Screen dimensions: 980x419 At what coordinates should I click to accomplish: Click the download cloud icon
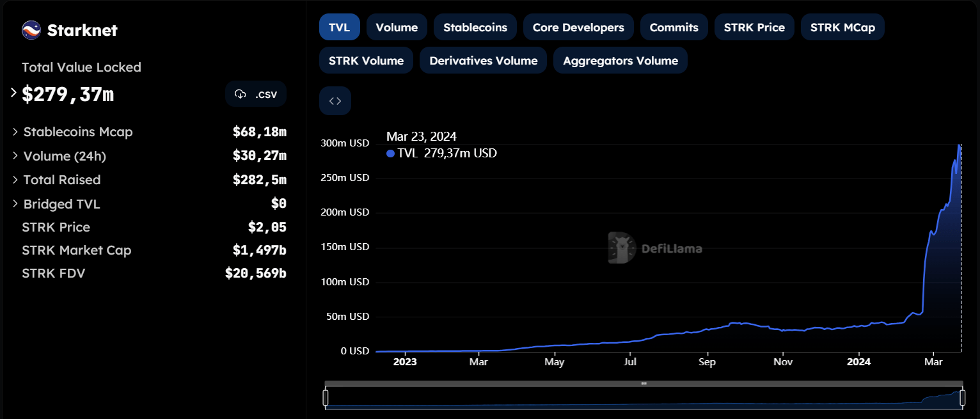click(x=241, y=94)
